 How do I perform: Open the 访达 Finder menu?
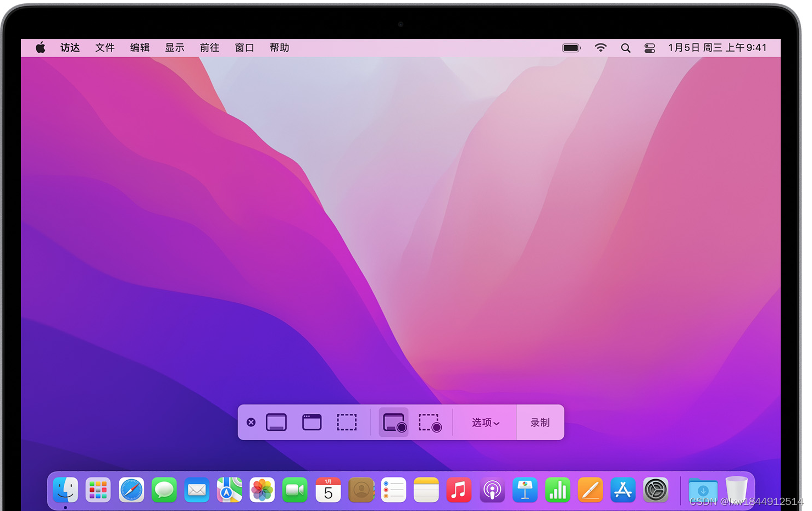click(x=70, y=48)
